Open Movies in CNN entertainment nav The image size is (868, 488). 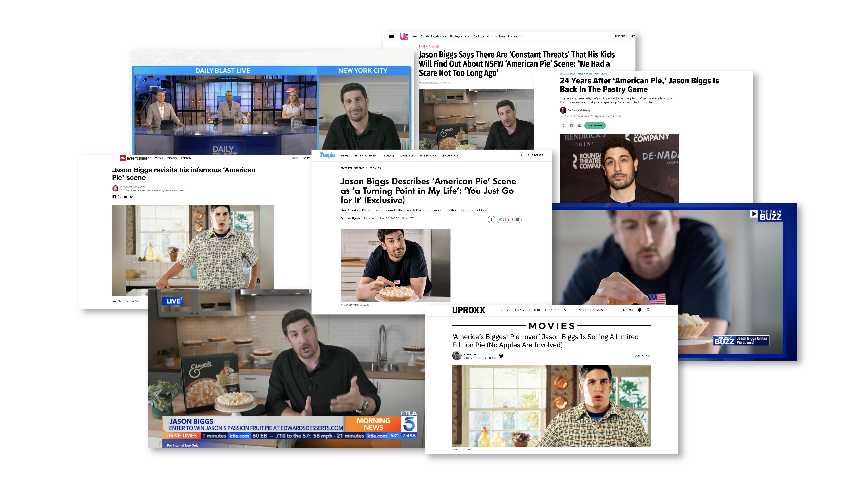coord(159,158)
